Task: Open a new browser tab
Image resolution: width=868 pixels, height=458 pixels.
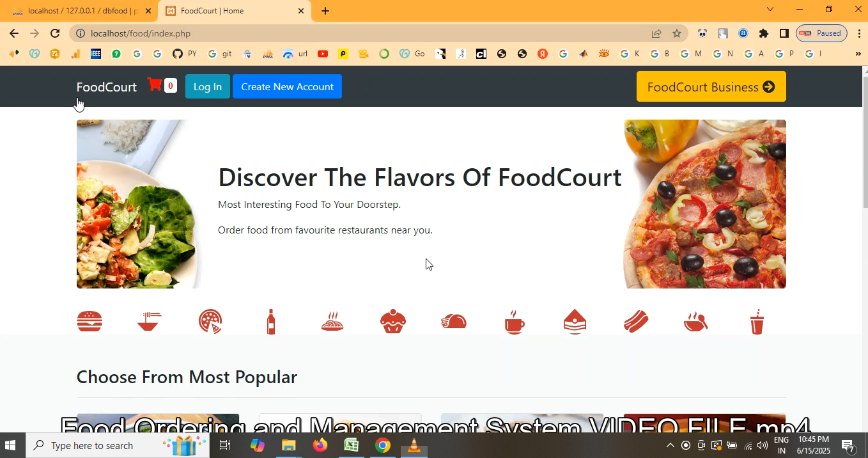Action: point(325,11)
